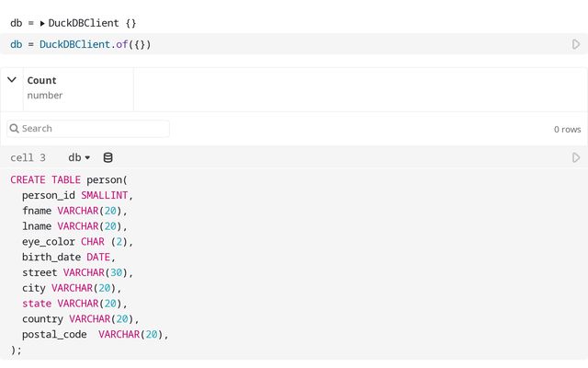
Task: Expand the DuckDBClient object disclosure triangle
Action: point(42,22)
